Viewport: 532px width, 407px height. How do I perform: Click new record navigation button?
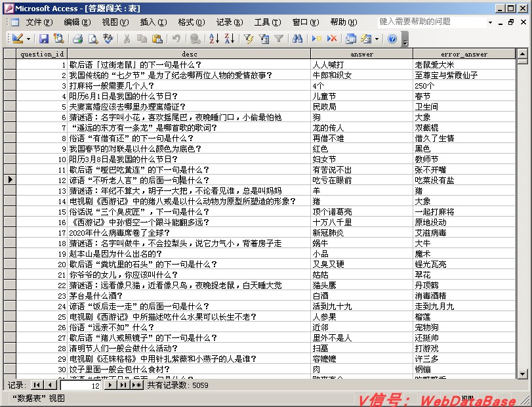(x=136, y=385)
